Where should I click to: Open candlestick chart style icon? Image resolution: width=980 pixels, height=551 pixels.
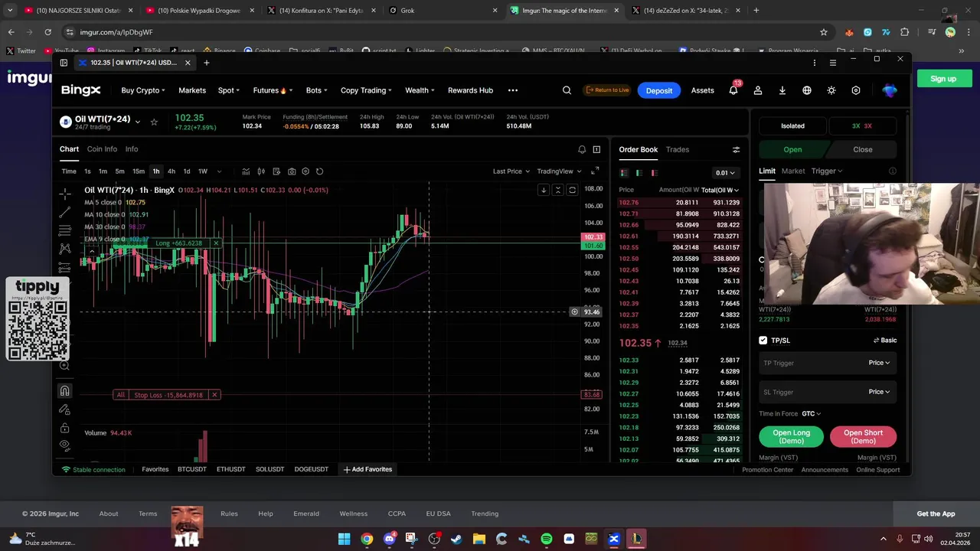coord(261,171)
